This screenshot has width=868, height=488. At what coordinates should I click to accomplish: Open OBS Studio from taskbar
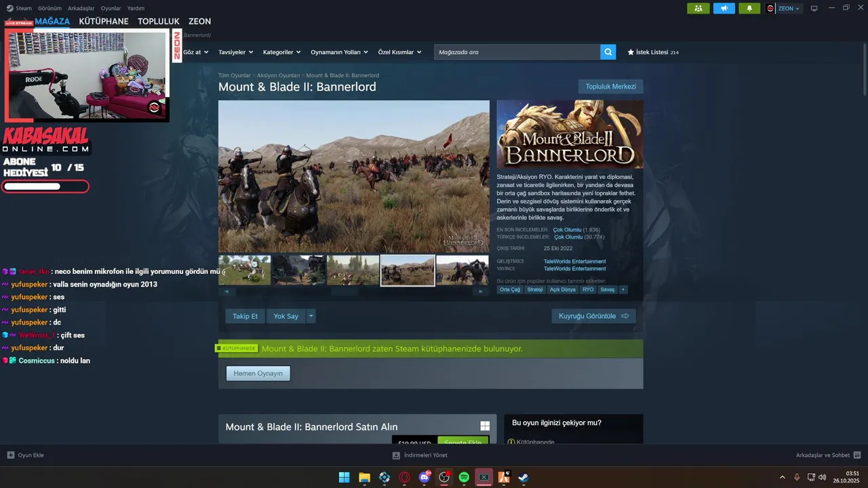click(444, 477)
